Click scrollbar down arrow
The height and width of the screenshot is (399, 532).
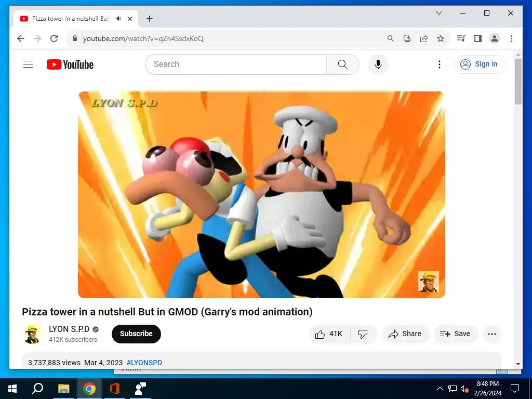518,364
